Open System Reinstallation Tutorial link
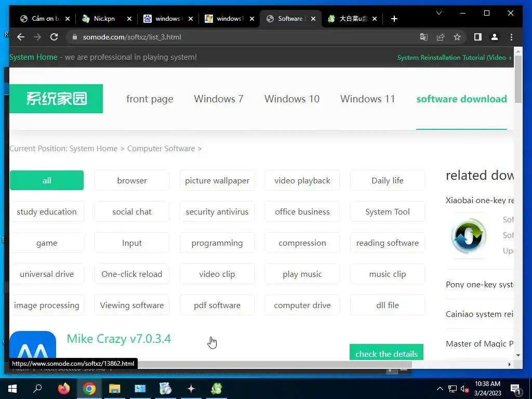Viewport: 532px width, 399px height. [455, 57]
